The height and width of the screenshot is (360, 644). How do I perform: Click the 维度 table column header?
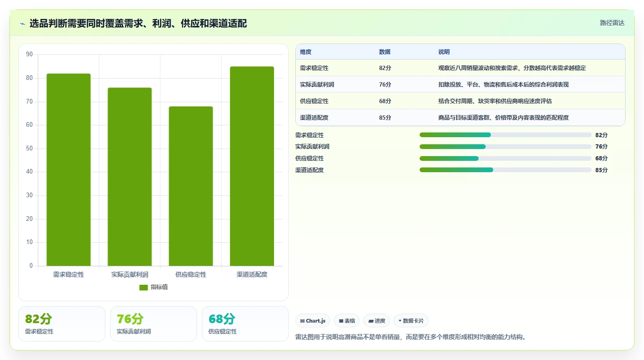tap(306, 52)
